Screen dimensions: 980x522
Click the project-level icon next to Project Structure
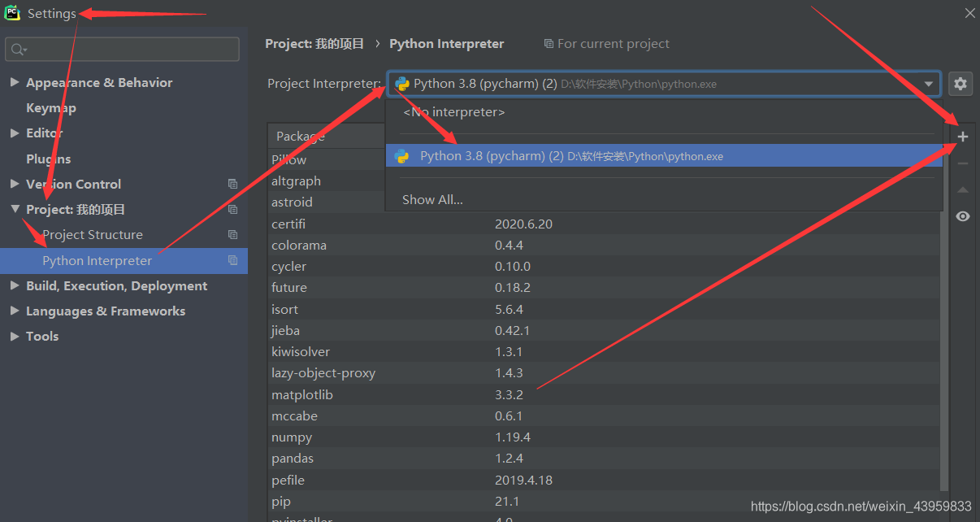(x=233, y=235)
